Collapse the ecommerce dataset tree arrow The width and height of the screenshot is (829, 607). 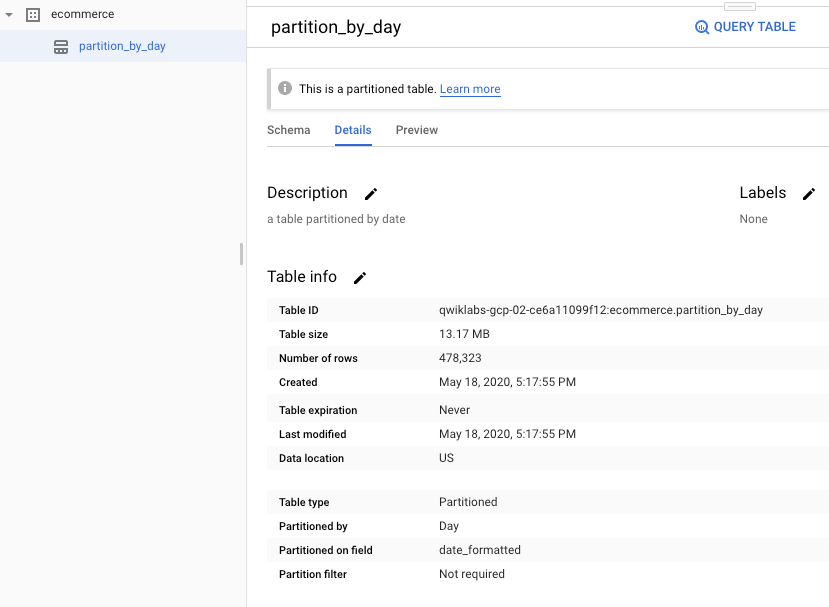pyautogui.click(x=9, y=15)
